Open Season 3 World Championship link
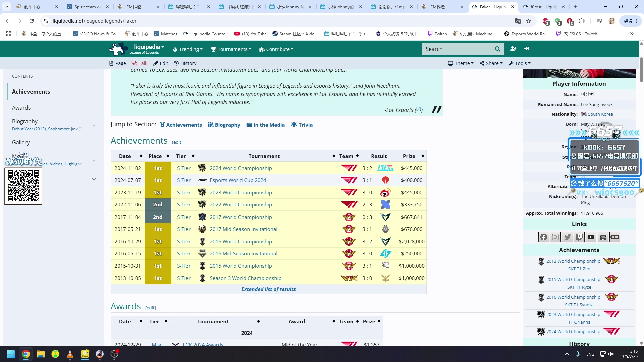 tap(246, 278)
